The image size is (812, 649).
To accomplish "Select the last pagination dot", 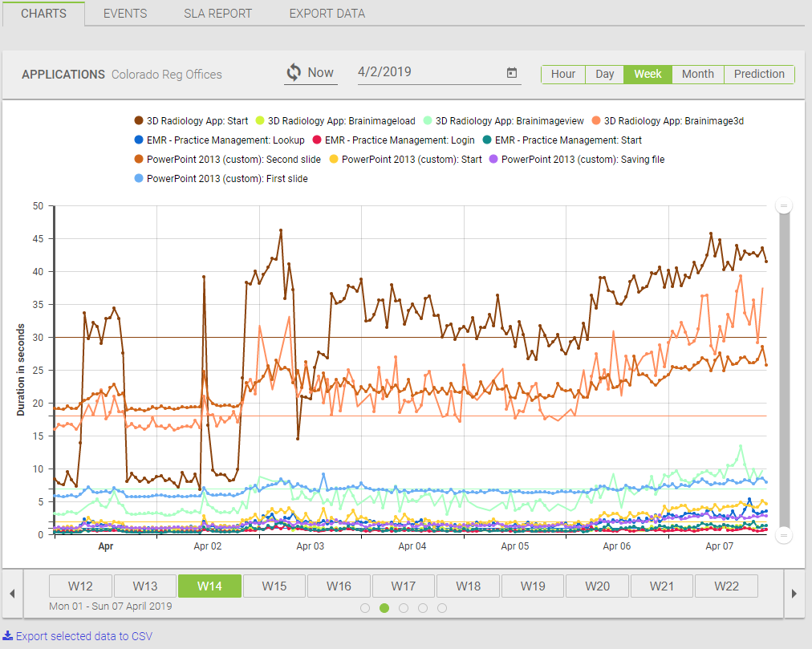I will pos(442,608).
